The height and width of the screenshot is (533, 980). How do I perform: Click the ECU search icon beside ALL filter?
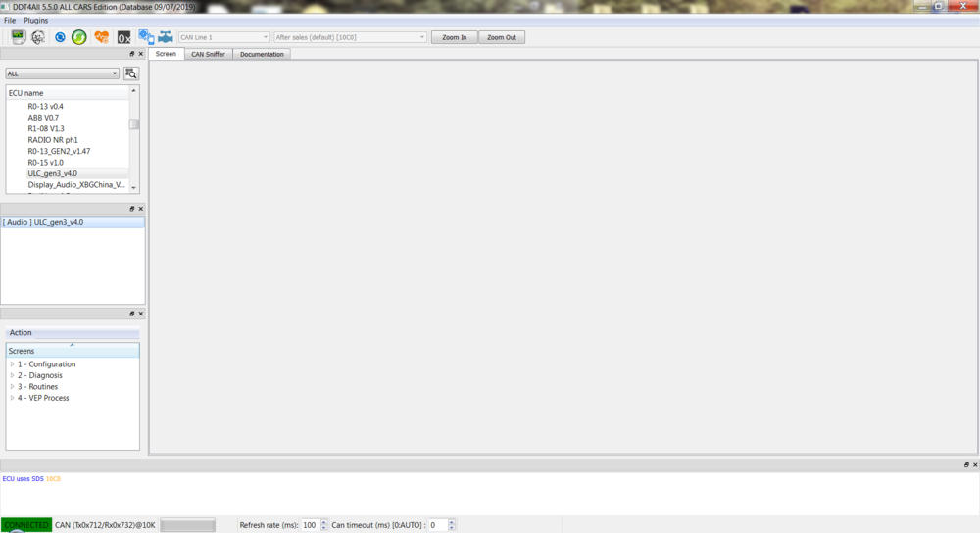[x=131, y=73]
